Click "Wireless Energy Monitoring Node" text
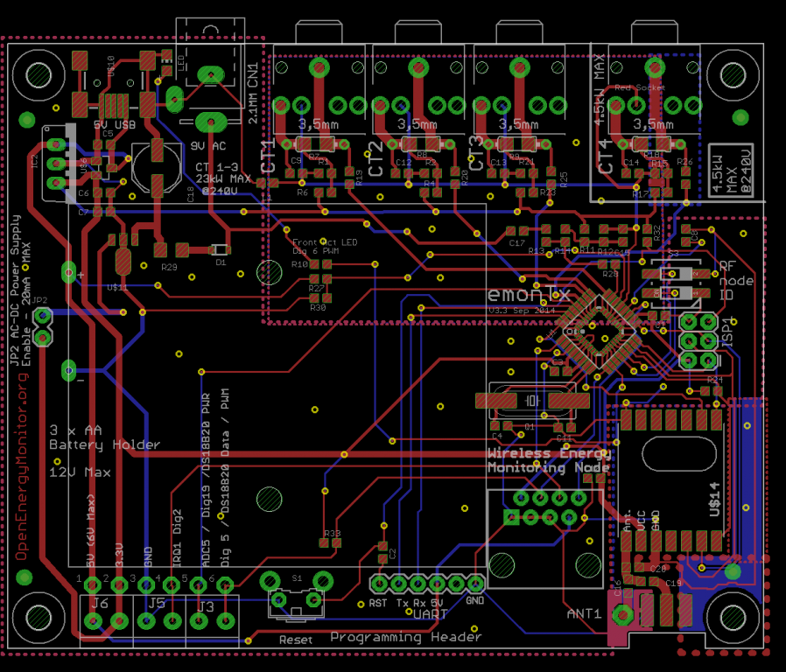 coord(549,460)
